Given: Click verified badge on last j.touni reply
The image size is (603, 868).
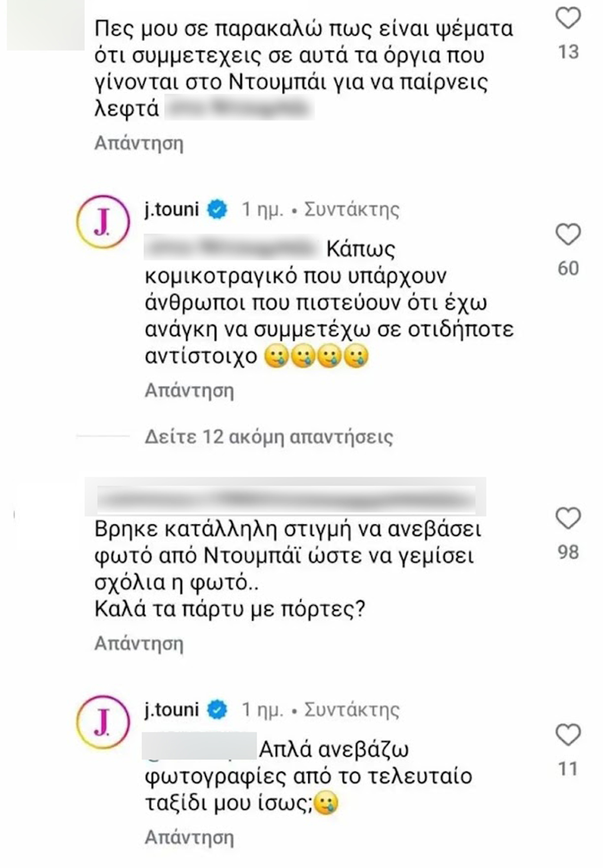Looking at the screenshot, I should coord(217,710).
